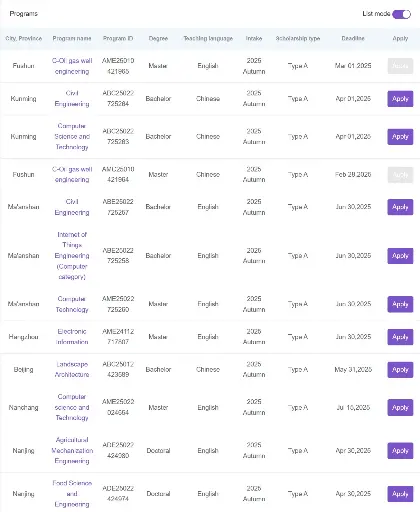Open Landscape Architecture program link
420x512 pixels.
(x=72, y=369)
